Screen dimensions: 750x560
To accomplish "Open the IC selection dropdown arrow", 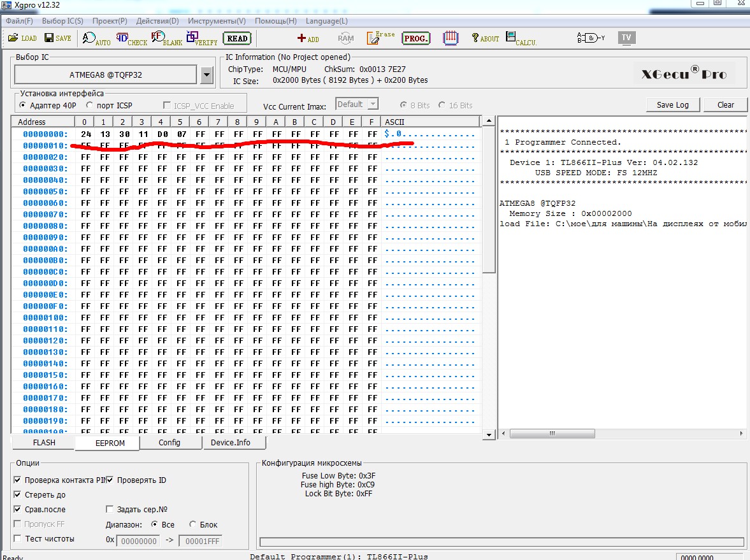I will pos(206,75).
